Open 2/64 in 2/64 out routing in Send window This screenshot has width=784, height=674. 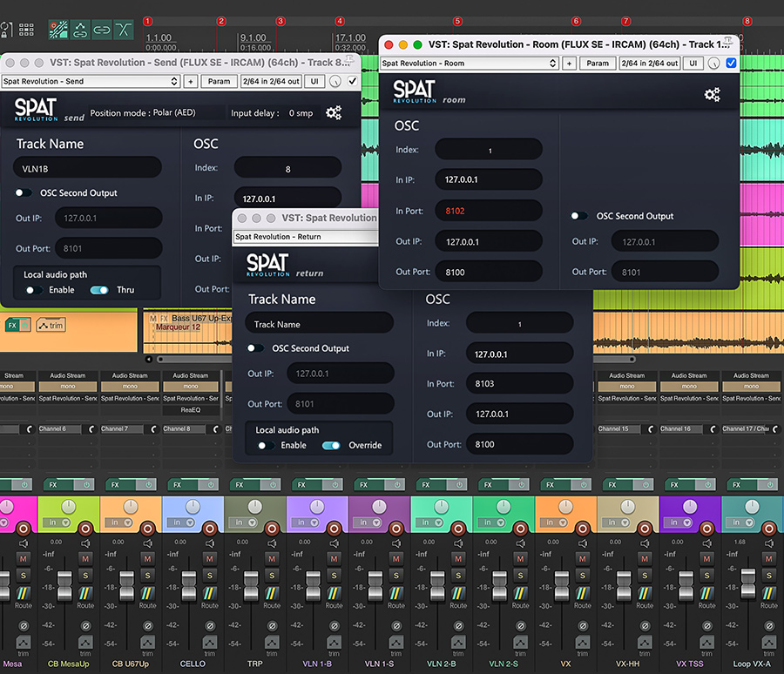pos(271,81)
